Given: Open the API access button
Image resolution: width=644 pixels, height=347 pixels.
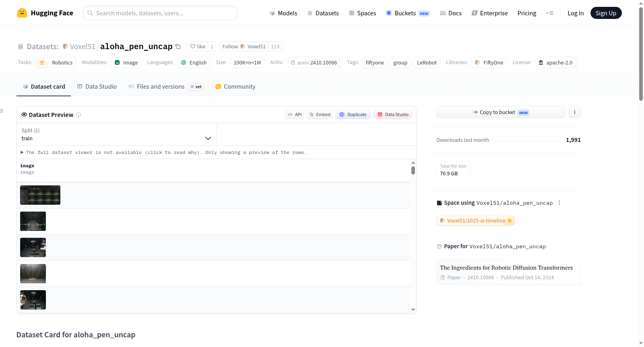Looking at the screenshot, I should pyautogui.click(x=295, y=114).
